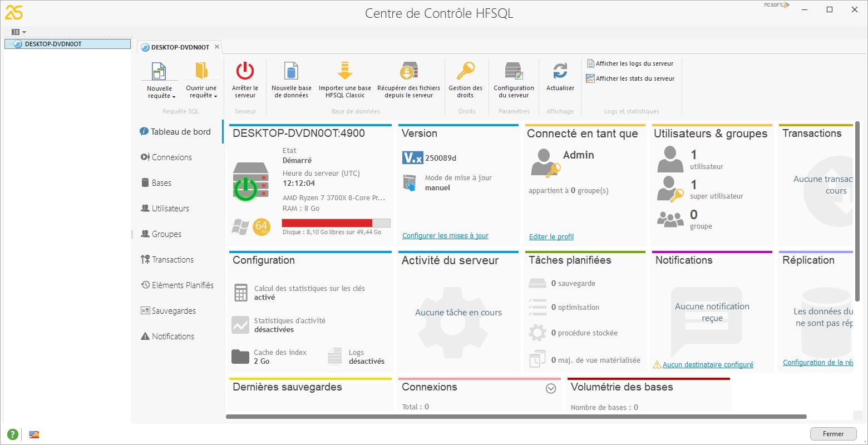This screenshot has width=868, height=445.
Task: Click the Windows logo in server card
Action: [x=240, y=227]
